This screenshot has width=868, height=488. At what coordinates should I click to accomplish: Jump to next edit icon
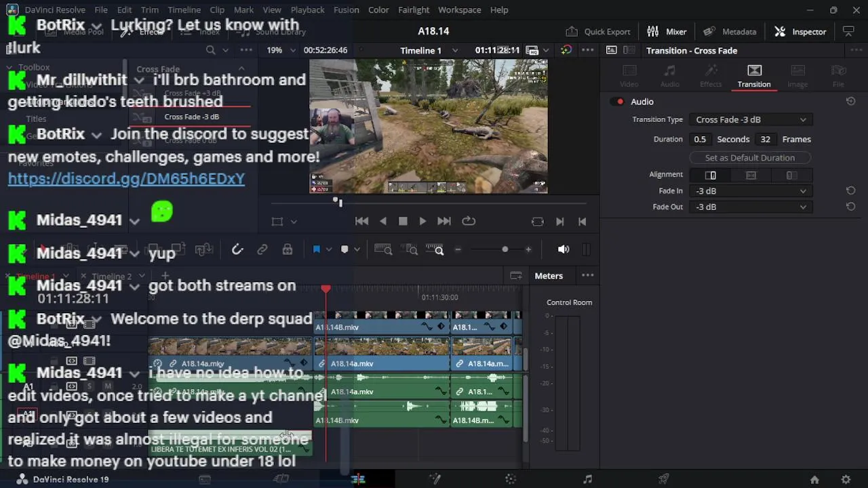point(560,222)
